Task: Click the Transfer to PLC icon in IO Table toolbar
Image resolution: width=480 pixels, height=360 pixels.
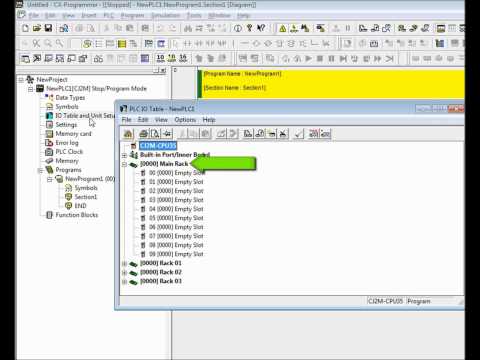Action: [x=248, y=134]
